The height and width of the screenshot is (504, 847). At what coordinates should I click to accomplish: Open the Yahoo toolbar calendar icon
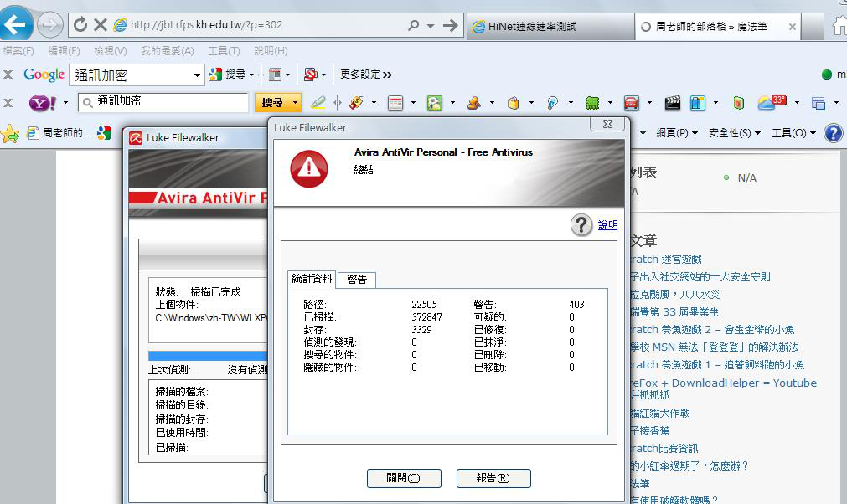[x=395, y=102]
